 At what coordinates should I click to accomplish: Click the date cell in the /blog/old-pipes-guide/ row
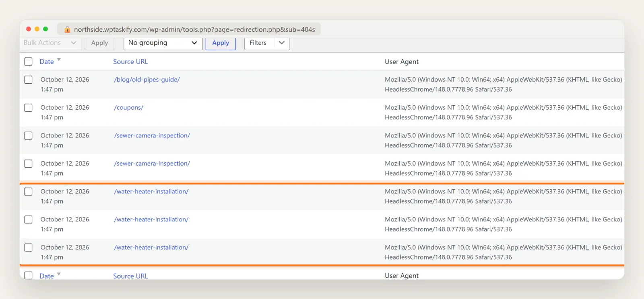tap(65, 84)
